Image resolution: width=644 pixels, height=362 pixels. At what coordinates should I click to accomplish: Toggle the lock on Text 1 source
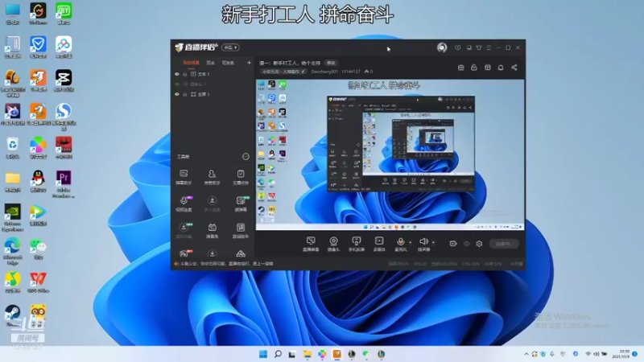185,74
